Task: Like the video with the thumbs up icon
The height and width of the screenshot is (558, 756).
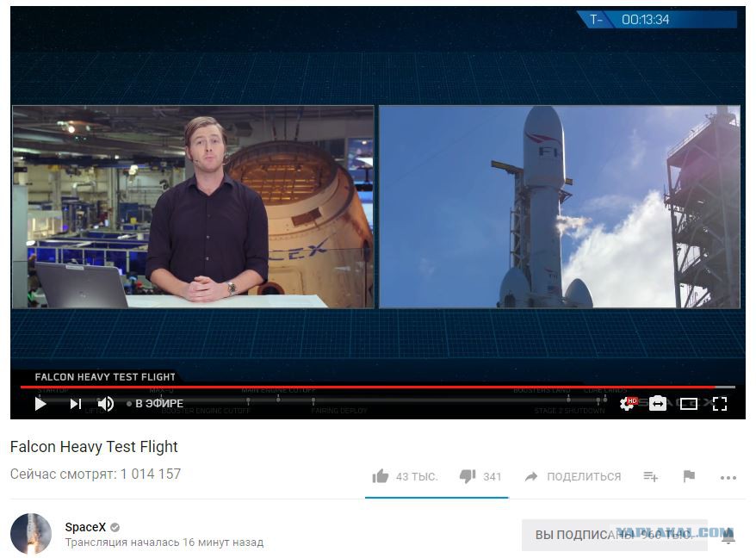Action: [381, 476]
